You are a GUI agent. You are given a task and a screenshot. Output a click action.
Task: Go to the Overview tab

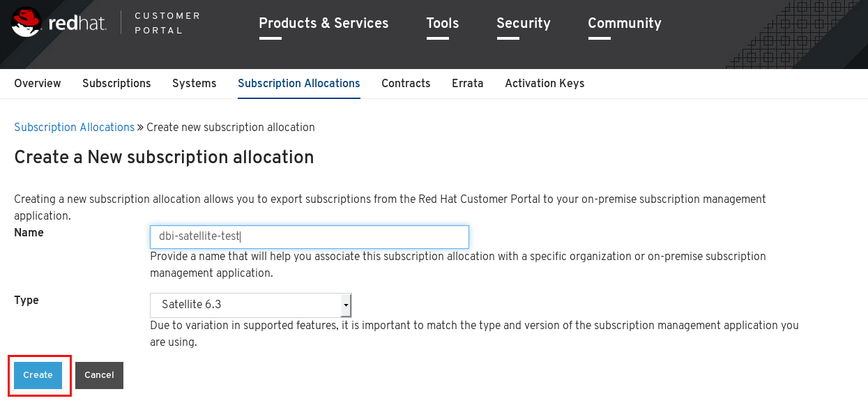coord(38,84)
